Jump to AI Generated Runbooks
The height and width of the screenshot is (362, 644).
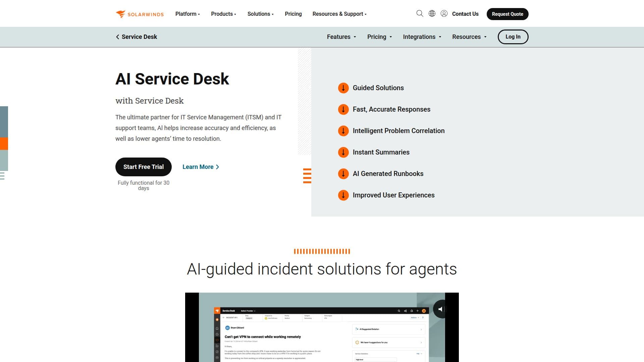388,174
